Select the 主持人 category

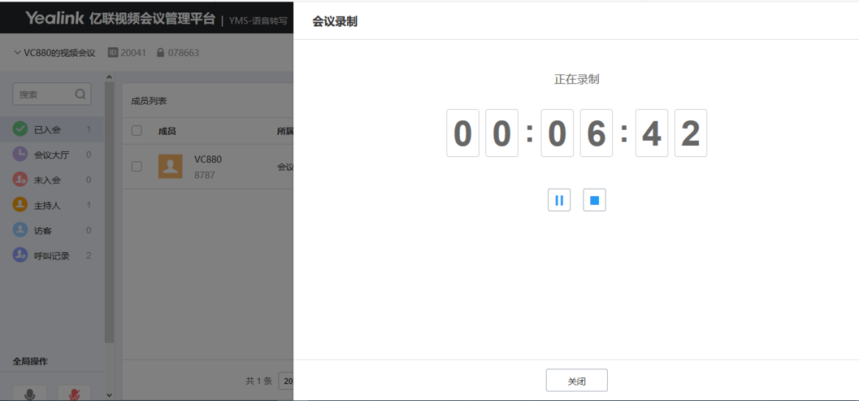[x=52, y=205]
